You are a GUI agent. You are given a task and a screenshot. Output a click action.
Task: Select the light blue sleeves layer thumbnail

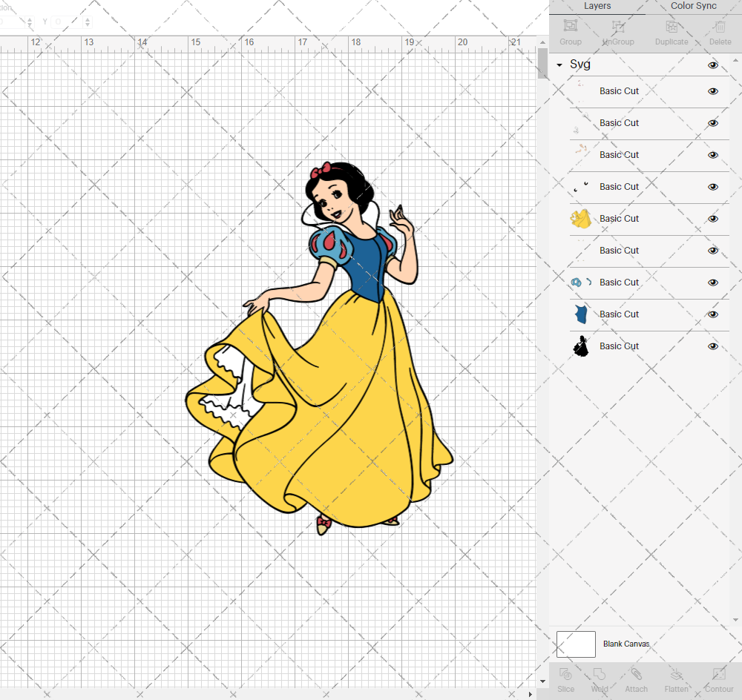point(581,283)
